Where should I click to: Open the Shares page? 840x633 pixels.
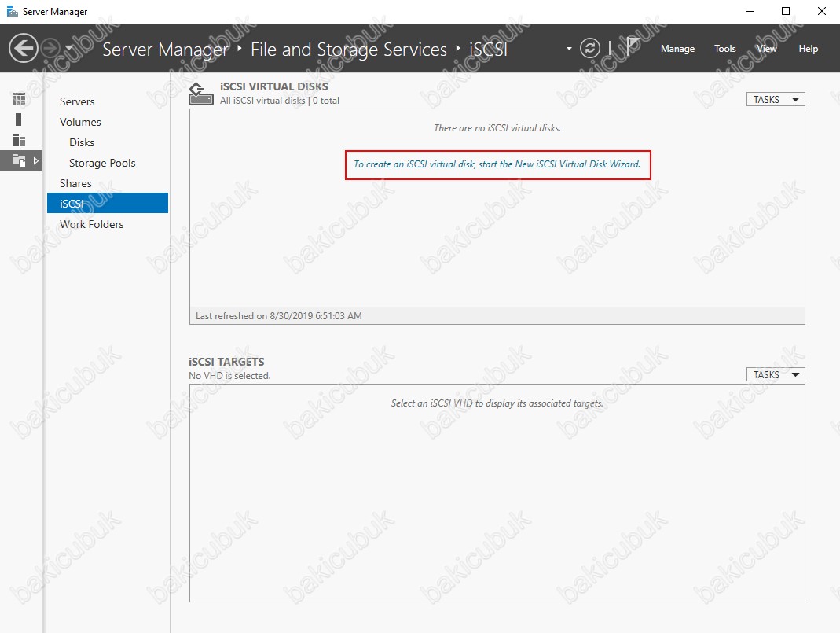coord(75,183)
